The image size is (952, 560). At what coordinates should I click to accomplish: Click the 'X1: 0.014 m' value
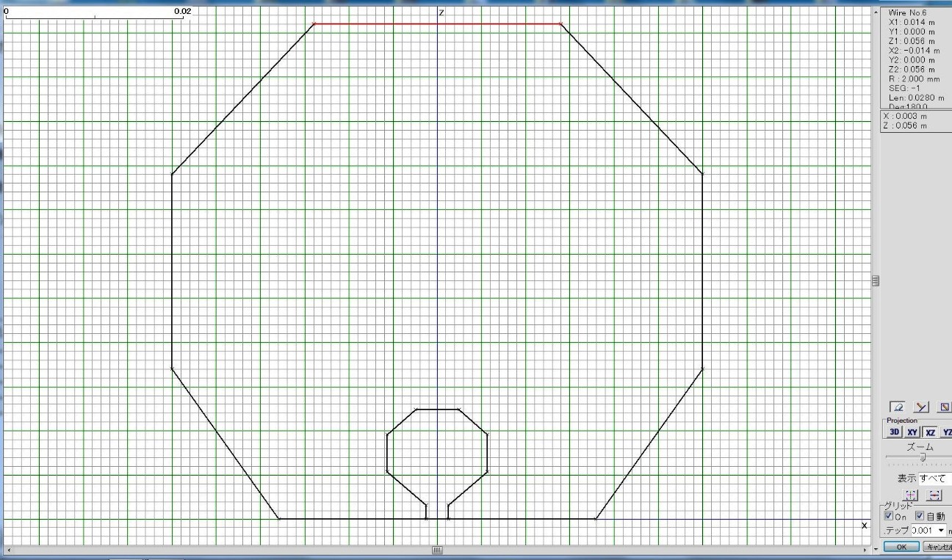coord(912,23)
